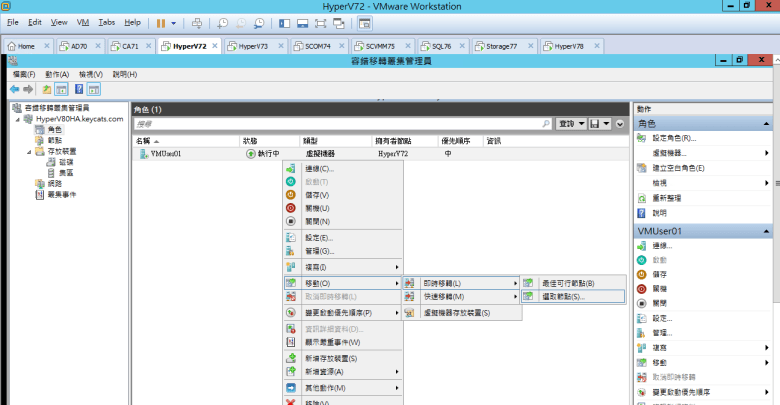780x405 pixels.
Task: Collapse the HyperV80HA.keycats.com tree node
Action: click(17, 119)
